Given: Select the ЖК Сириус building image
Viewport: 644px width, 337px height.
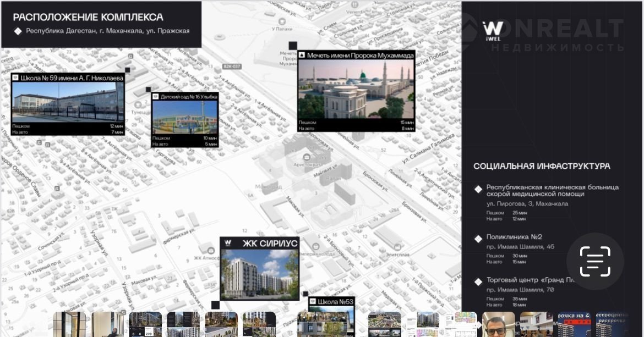Looking at the screenshot, I should 259,274.
